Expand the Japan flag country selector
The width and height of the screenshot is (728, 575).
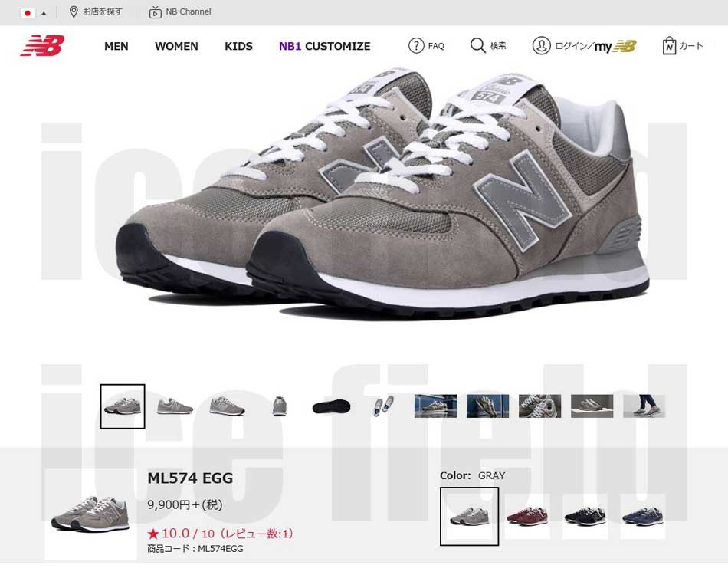tap(33, 13)
